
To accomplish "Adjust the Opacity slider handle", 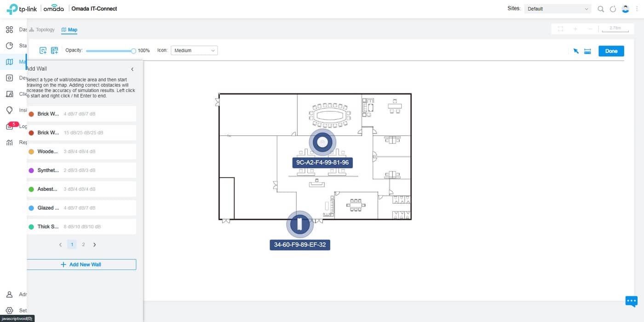I will 133,51.
